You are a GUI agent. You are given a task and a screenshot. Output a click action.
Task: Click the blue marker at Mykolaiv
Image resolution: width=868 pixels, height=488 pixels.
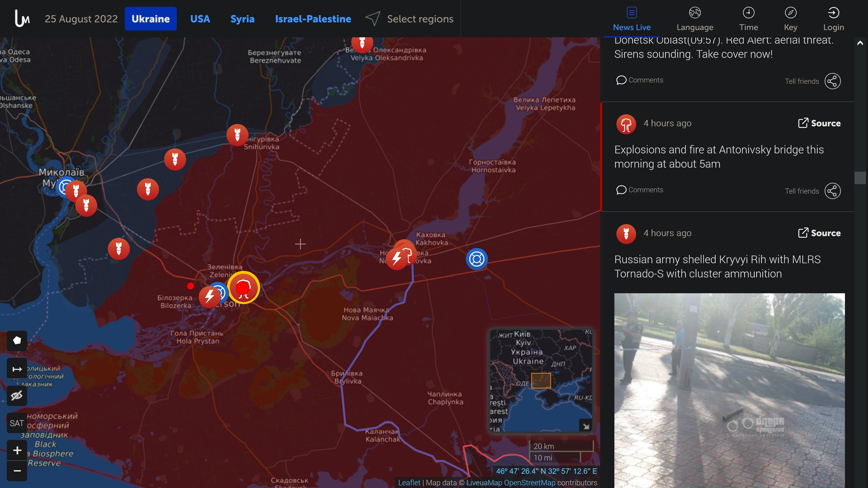click(63, 187)
